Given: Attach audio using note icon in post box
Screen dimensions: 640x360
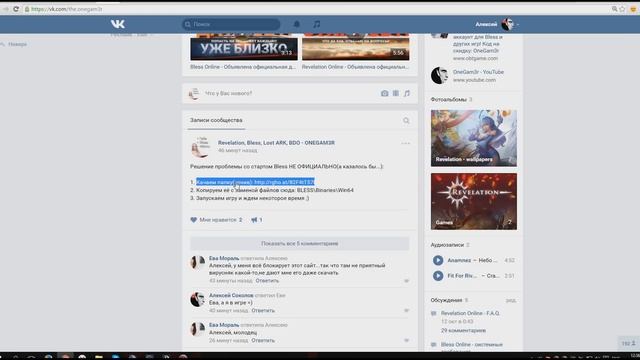Looking at the screenshot, I should pyautogui.click(x=407, y=93).
